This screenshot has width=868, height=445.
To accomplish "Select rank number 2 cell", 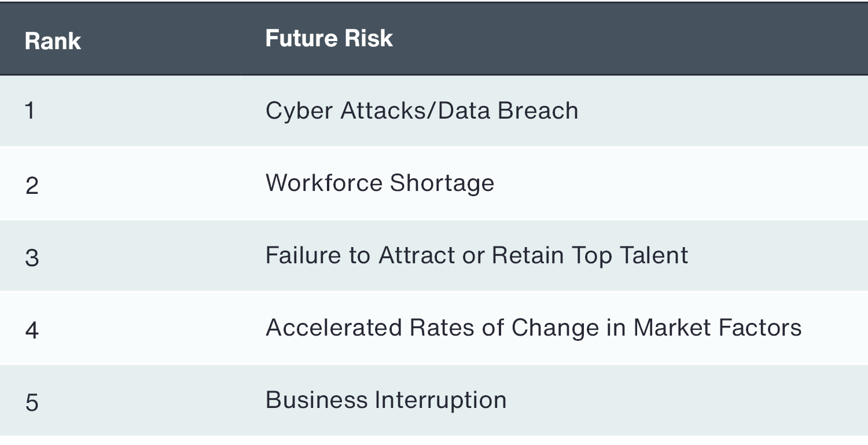I will tap(32, 186).
